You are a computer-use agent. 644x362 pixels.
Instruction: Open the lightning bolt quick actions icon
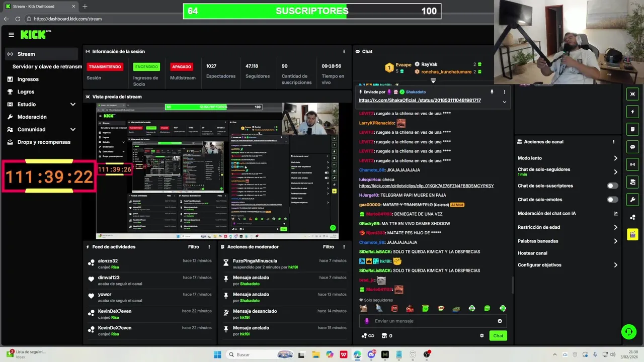pos(632,112)
